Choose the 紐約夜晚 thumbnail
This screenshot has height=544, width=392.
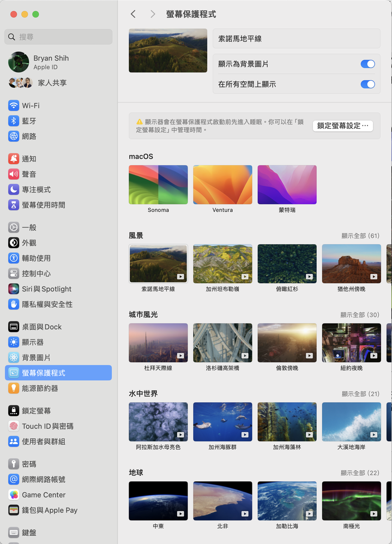point(352,343)
